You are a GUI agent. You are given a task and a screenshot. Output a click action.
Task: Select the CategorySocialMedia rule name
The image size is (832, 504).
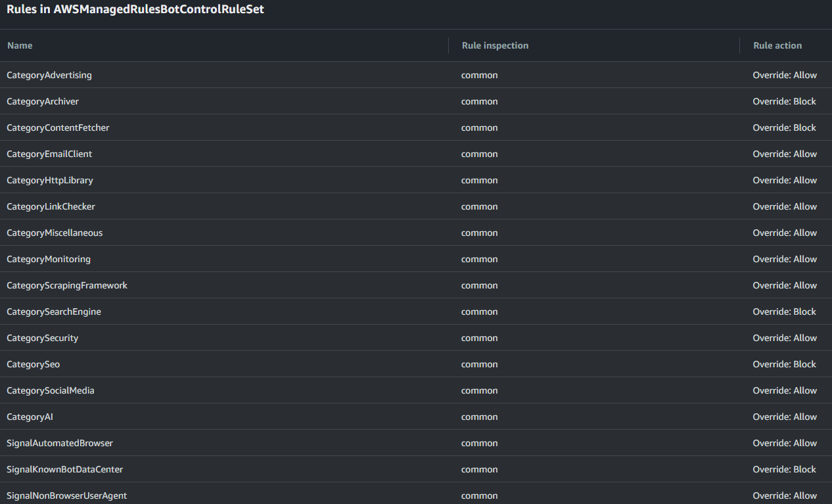[51, 390]
